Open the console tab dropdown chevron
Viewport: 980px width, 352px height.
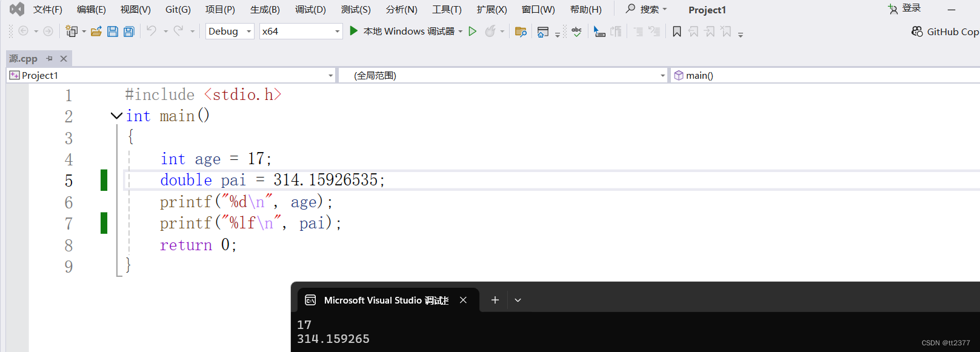(518, 300)
